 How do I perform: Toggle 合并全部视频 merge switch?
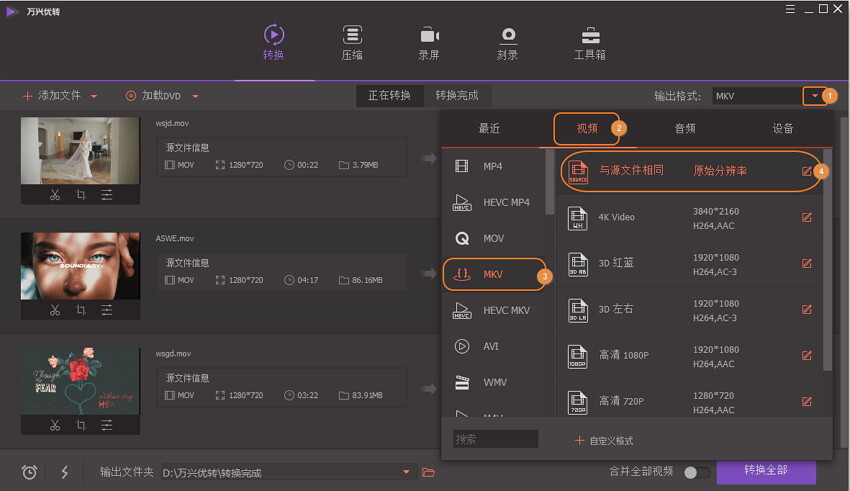click(x=696, y=472)
